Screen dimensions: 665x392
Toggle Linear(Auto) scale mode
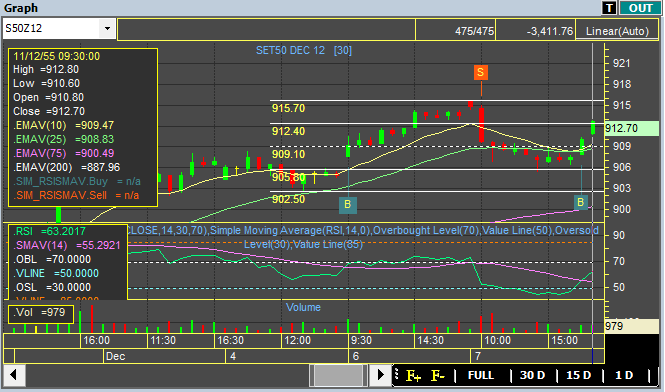click(x=617, y=31)
